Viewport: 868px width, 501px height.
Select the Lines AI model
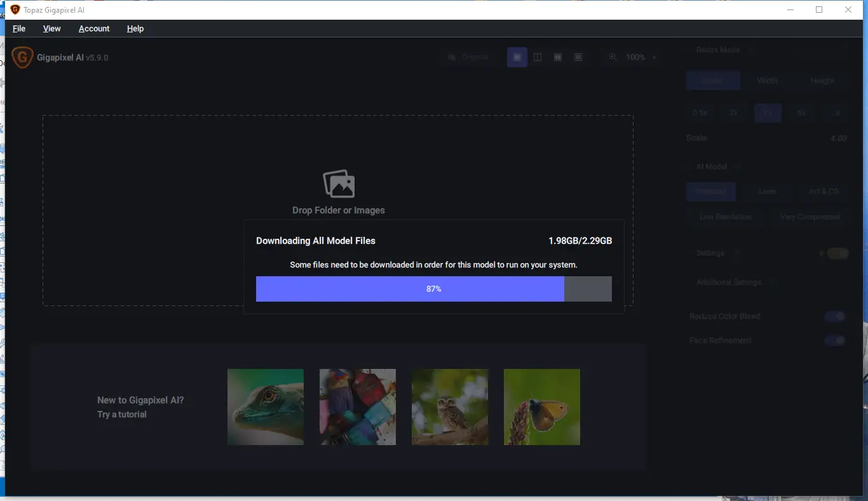pos(767,191)
